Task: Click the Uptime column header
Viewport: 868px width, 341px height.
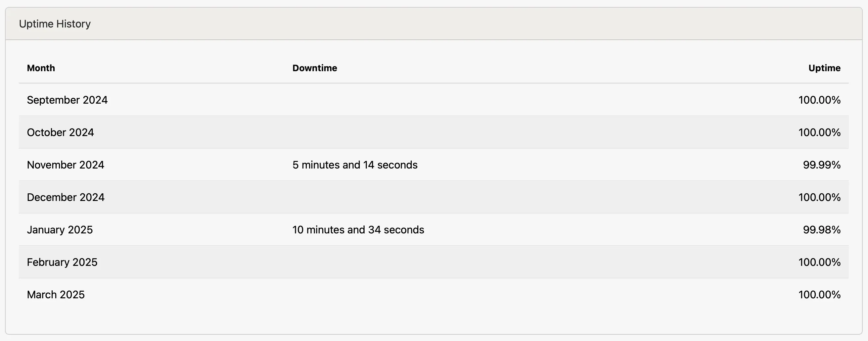Action: [x=824, y=68]
